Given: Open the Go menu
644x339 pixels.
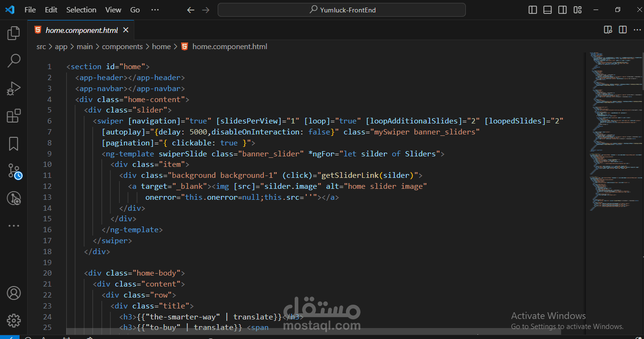Looking at the screenshot, I should (135, 10).
